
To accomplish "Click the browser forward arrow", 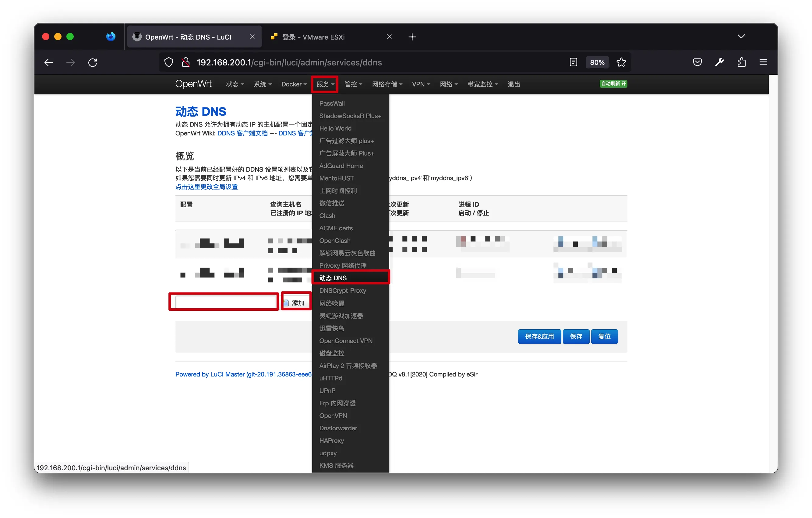I will point(71,63).
